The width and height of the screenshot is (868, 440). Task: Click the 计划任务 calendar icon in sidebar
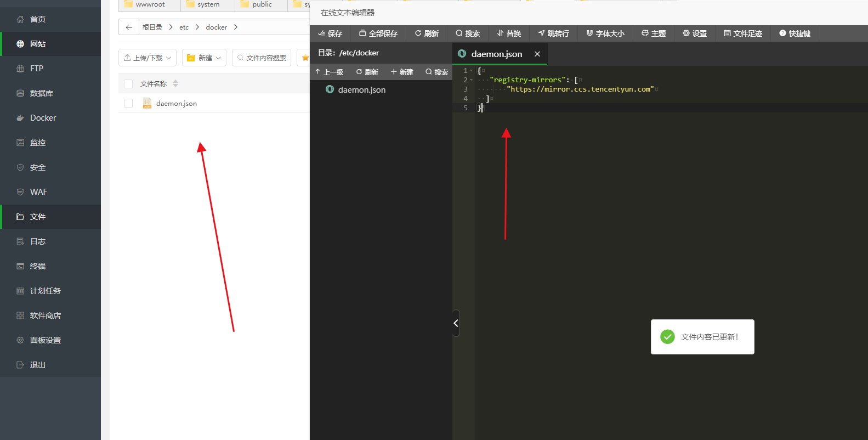pyautogui.click(x=20, y=291)
